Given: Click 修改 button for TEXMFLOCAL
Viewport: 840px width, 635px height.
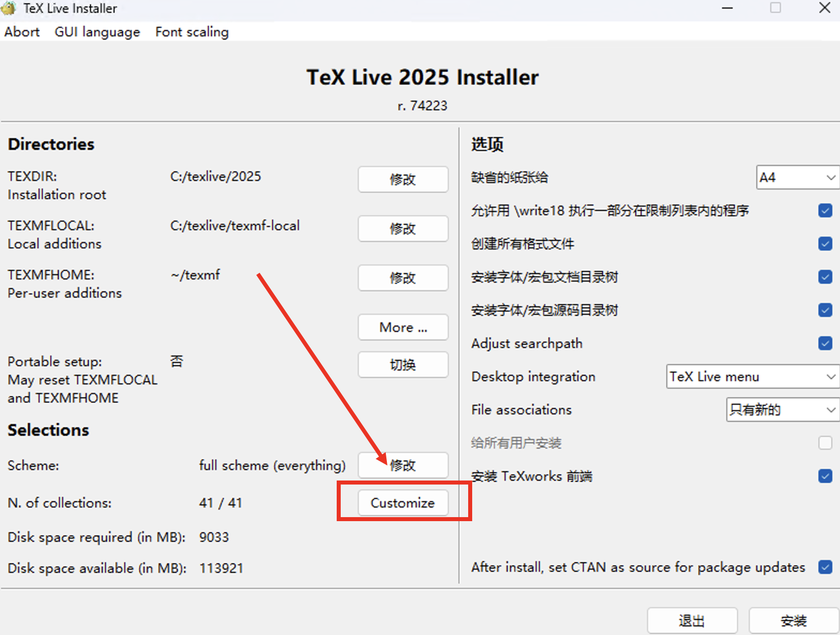Looking at the screenshot, I should pos(403,228).
